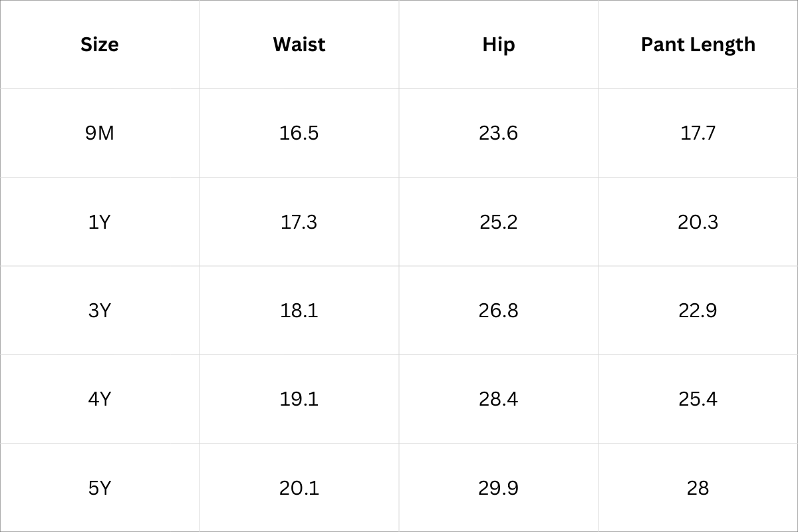The image size is (798, 532).
Task: Select the 4Y size cell
Action: click(x=100, y=399)
